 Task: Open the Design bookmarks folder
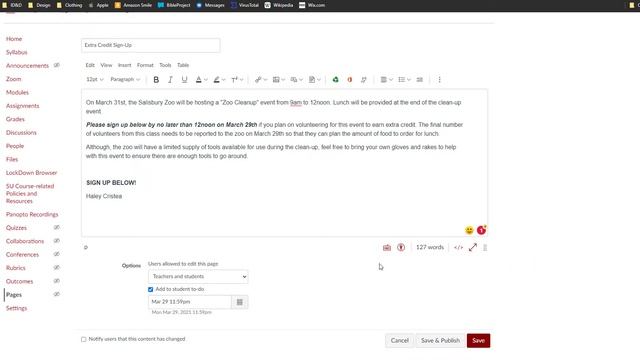(39, 5)
